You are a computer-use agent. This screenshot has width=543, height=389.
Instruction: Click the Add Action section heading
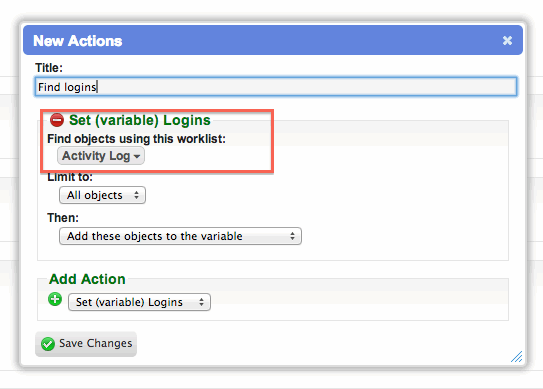point(87,279)
